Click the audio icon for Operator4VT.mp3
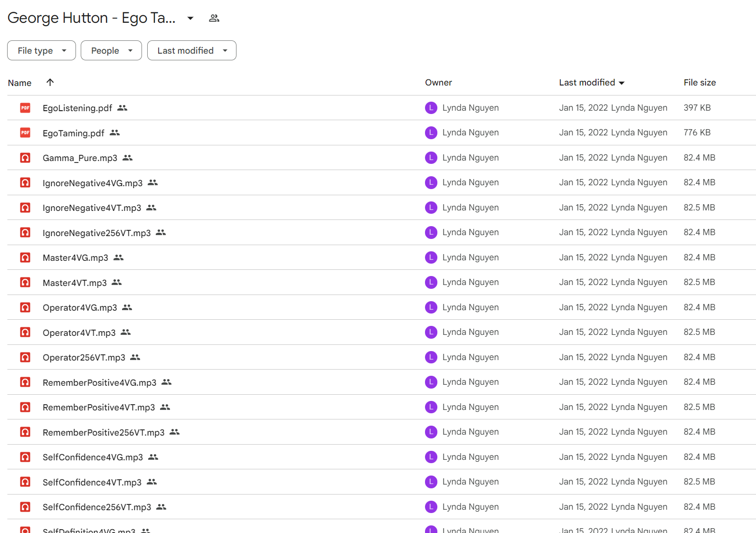 click(25, 332)
